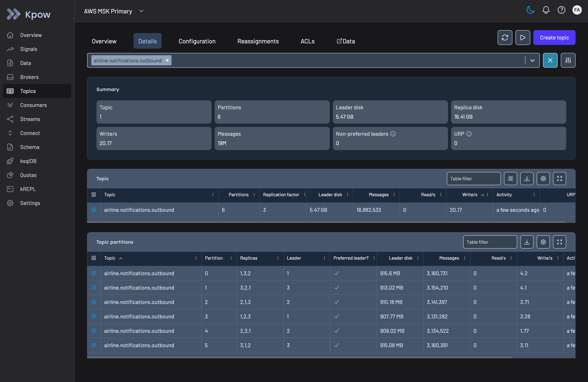This screenshot has height=382, width=588.
Task: Open Connect sidebar icon
Action: pos(10,133)
